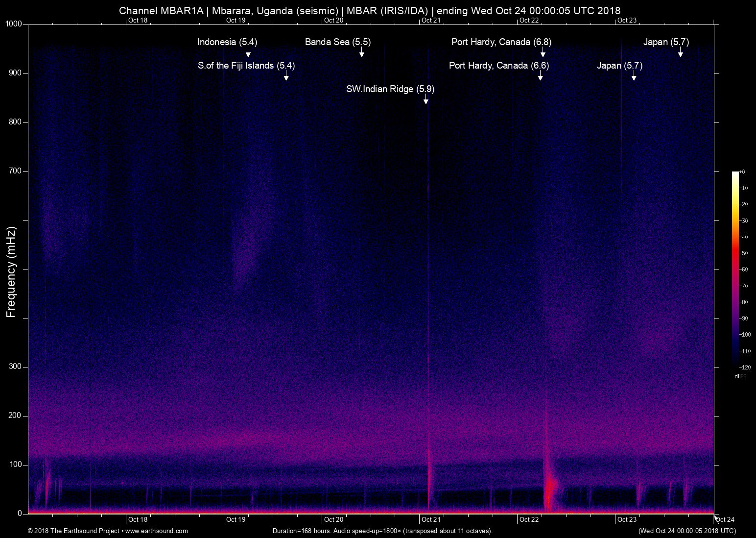Viewport: 756px width, 538px height.
Task: Click the Frequency (mHz) axis label
Action: [x=11, y=271]
